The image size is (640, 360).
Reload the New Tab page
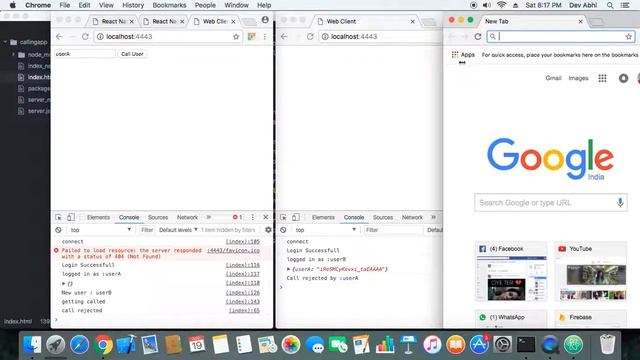click(x=478, y=36)
